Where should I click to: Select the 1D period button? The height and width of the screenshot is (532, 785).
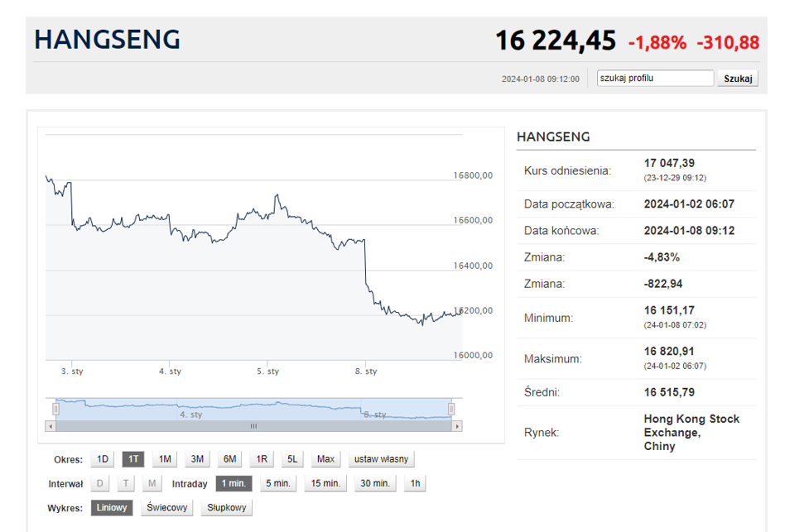click(103, 459)
